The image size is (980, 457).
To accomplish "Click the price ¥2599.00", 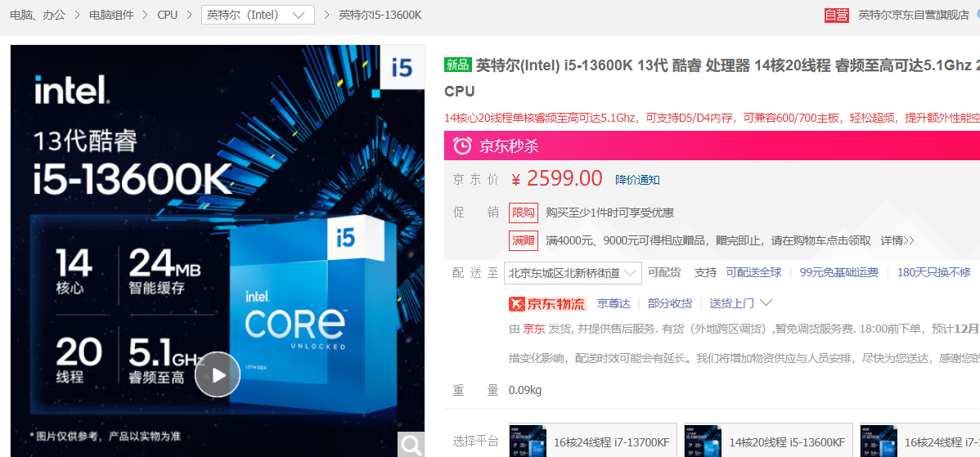I will [557, 179].
